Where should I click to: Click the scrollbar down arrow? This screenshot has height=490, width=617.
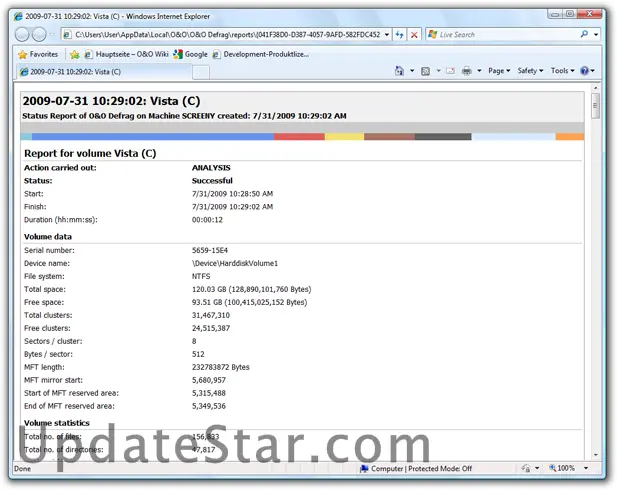point(595,455)
